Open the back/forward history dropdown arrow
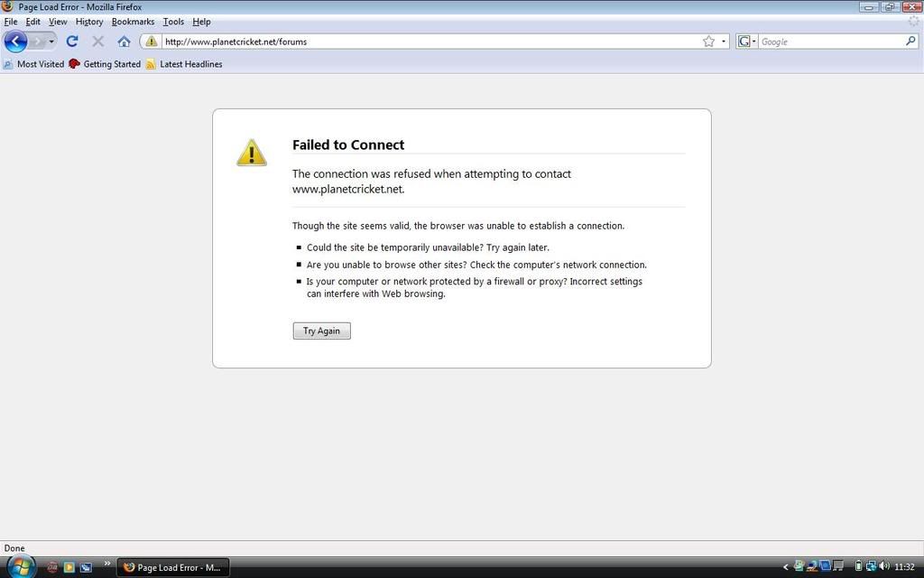 51,42
